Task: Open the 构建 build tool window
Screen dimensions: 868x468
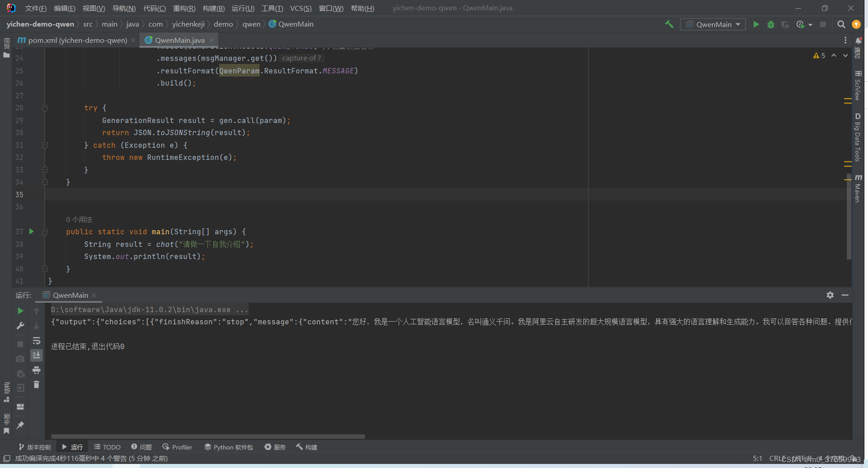Action: 306,447
